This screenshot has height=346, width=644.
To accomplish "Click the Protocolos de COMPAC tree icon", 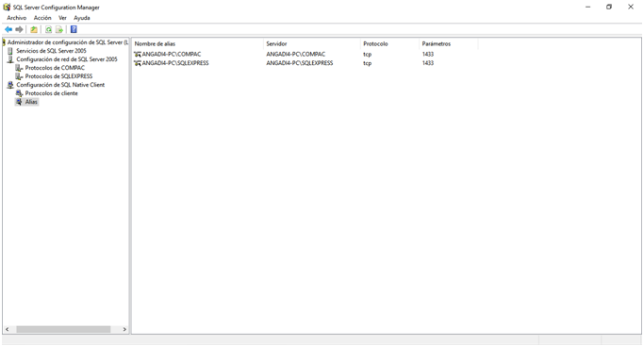I will click(19, 68).
